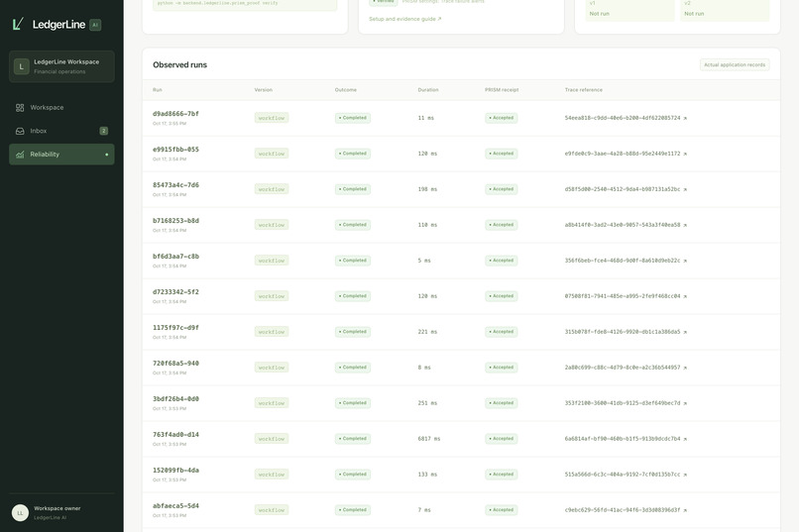This screenshot has height=532, width=799.
Task: Open external link icon for trace 2a80c699
Action: click(x=685, y=368)
